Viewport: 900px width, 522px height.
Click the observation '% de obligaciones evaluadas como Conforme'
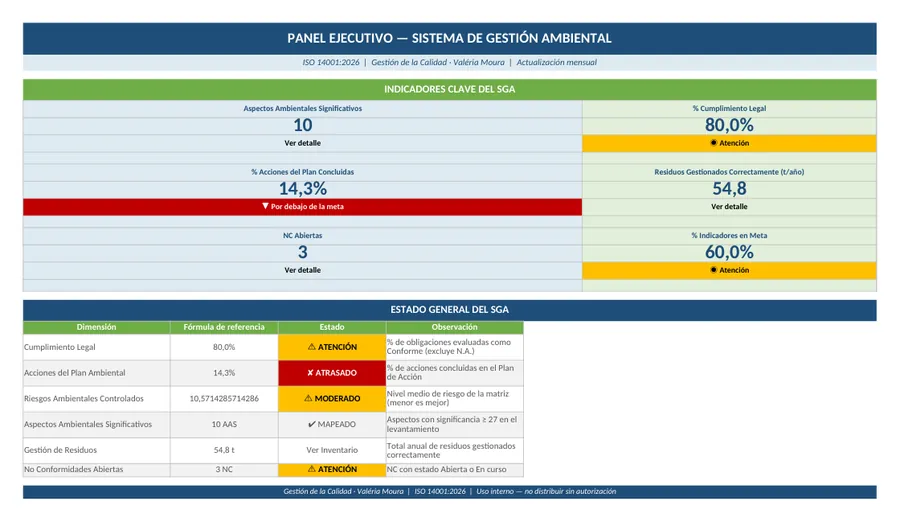455,347
